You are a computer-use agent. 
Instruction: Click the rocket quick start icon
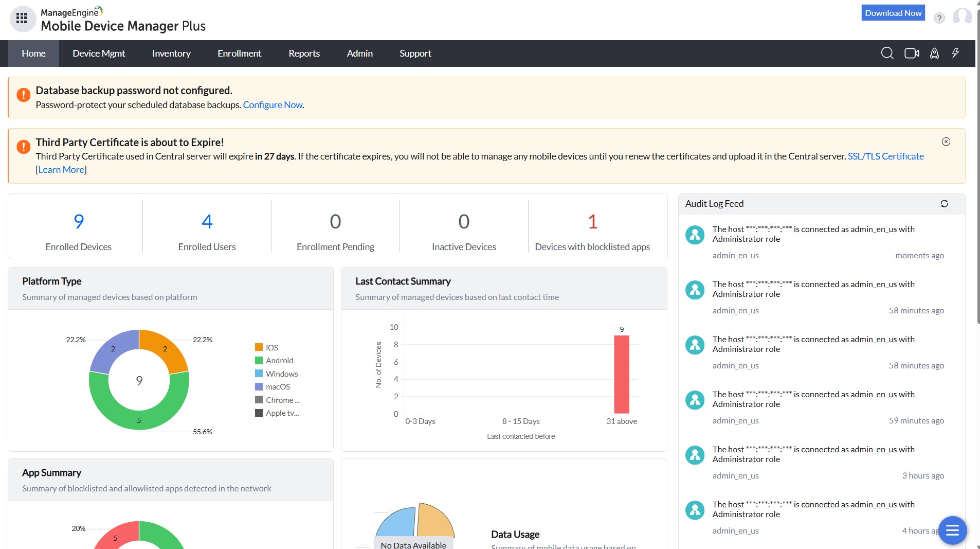pos(934,53)
